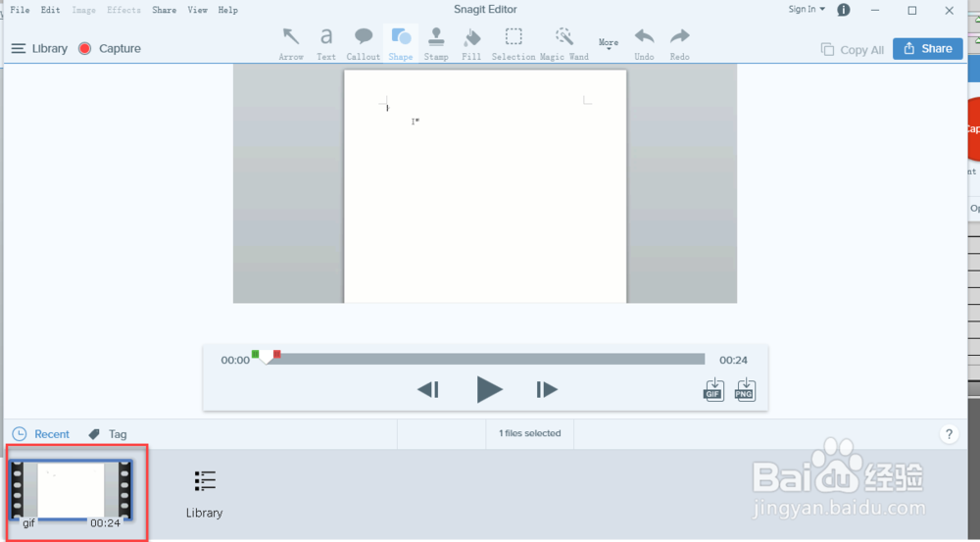Open the View menu

pos(198,10)
